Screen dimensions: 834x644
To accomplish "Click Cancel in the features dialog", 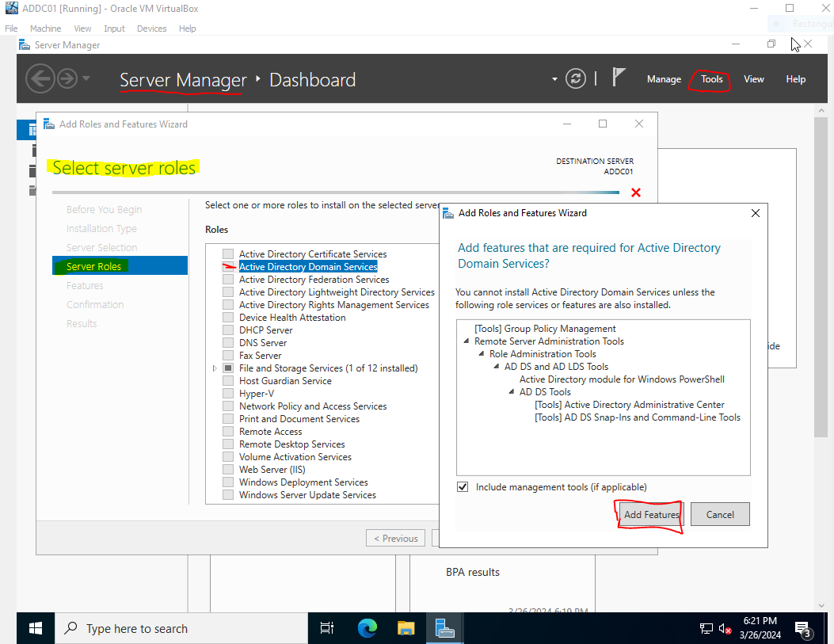I will (x=720, y=514).
